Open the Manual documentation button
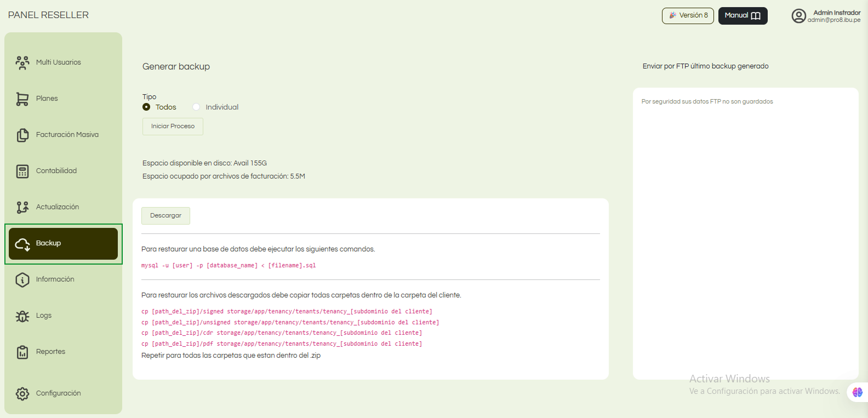868x418 pixels. point(743,16)
